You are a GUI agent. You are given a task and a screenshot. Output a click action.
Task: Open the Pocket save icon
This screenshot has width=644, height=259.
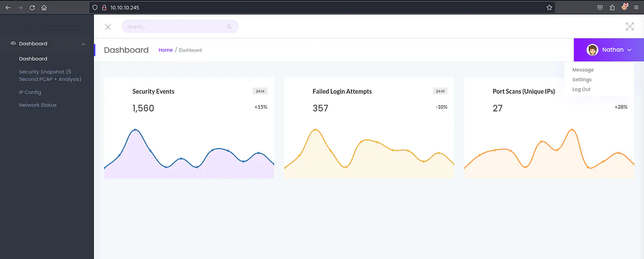[600, 8]
